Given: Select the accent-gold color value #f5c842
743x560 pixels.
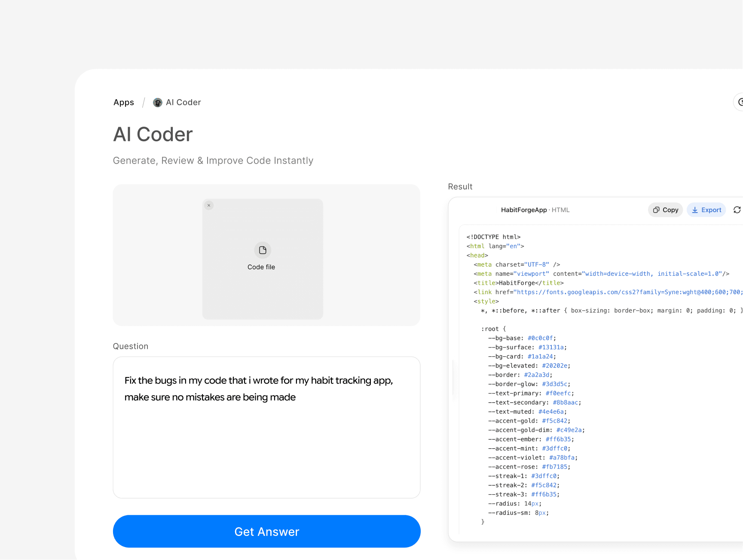Looking at the screenshot, I should coord(556,421).
